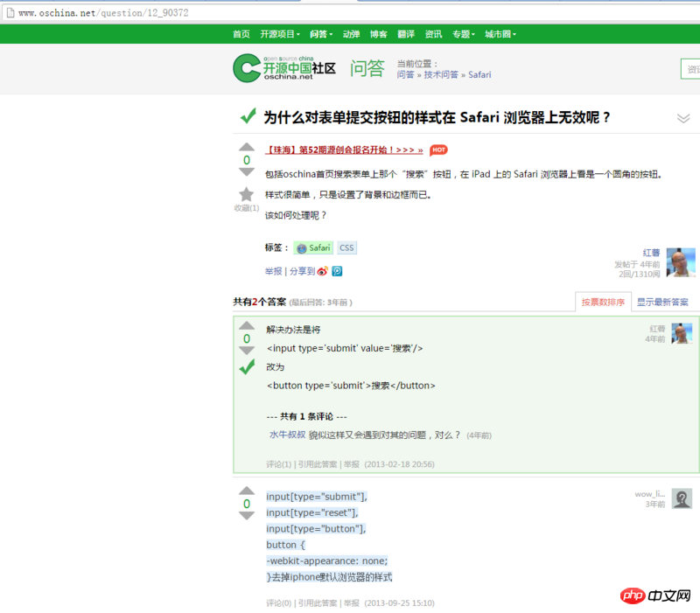This screenshot has width=700, height=613.
Task: Open the 城市圈 dropdown menu
Action: click(500, 34)
